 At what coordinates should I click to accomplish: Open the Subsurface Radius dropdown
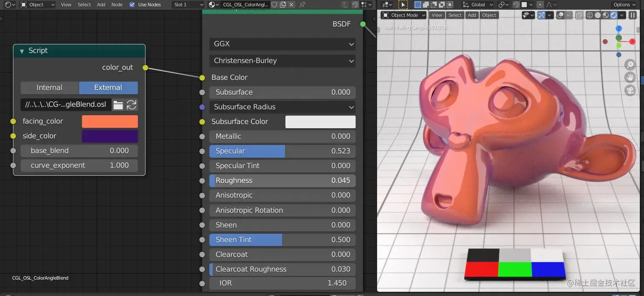(x=282, y=107)
